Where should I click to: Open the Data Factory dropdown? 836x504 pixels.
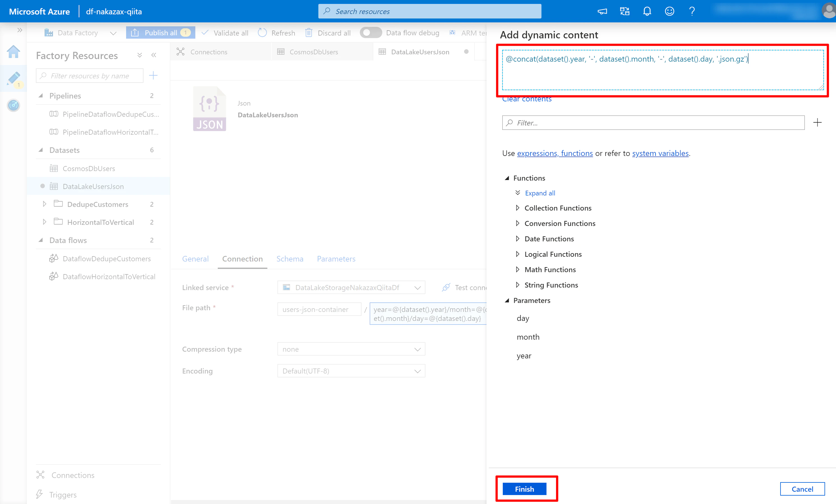point(80,33)
